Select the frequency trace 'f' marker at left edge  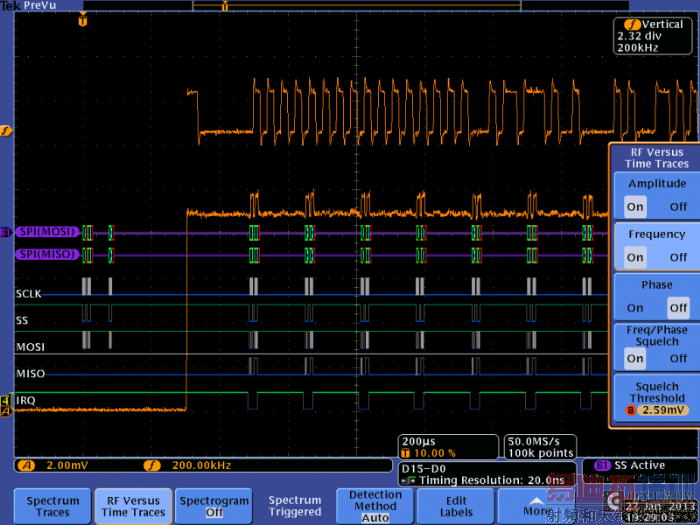(5, 131)
